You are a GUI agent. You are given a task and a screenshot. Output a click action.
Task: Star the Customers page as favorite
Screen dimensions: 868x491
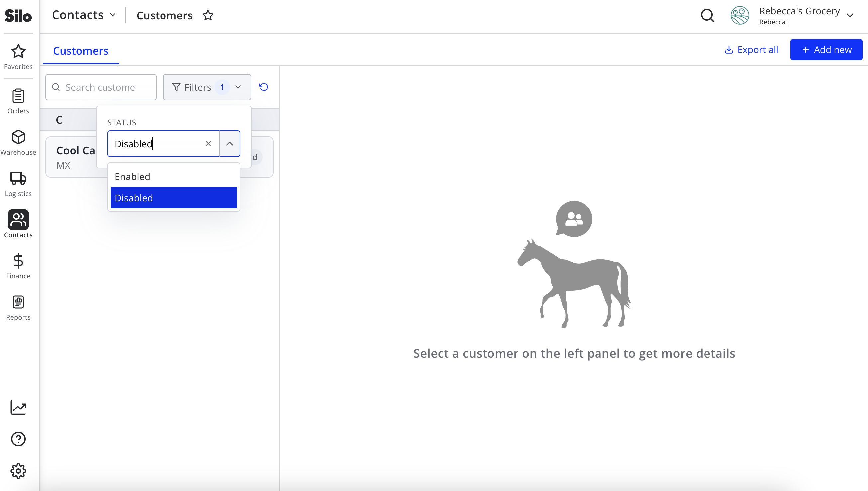[208, 15]
